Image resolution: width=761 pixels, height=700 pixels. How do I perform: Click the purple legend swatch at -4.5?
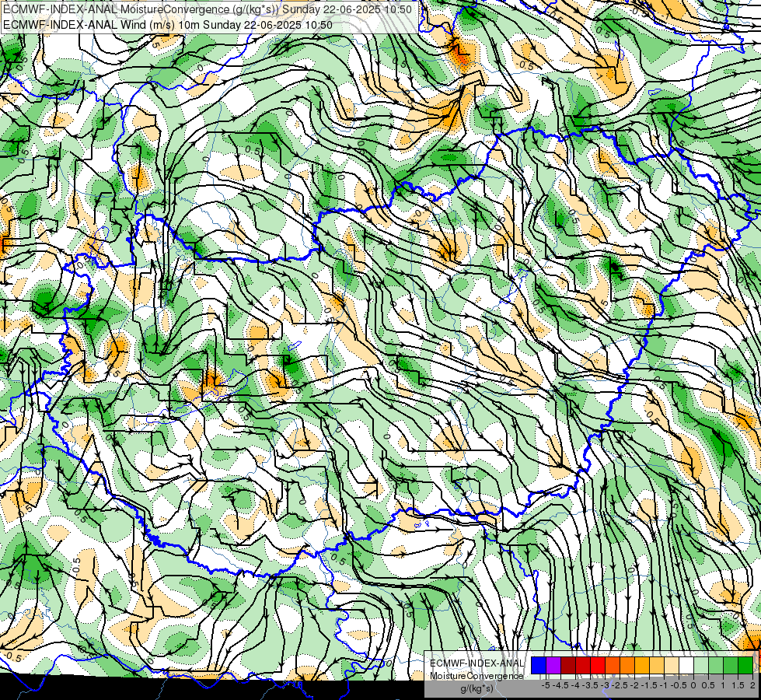click(x=553, y=665)
